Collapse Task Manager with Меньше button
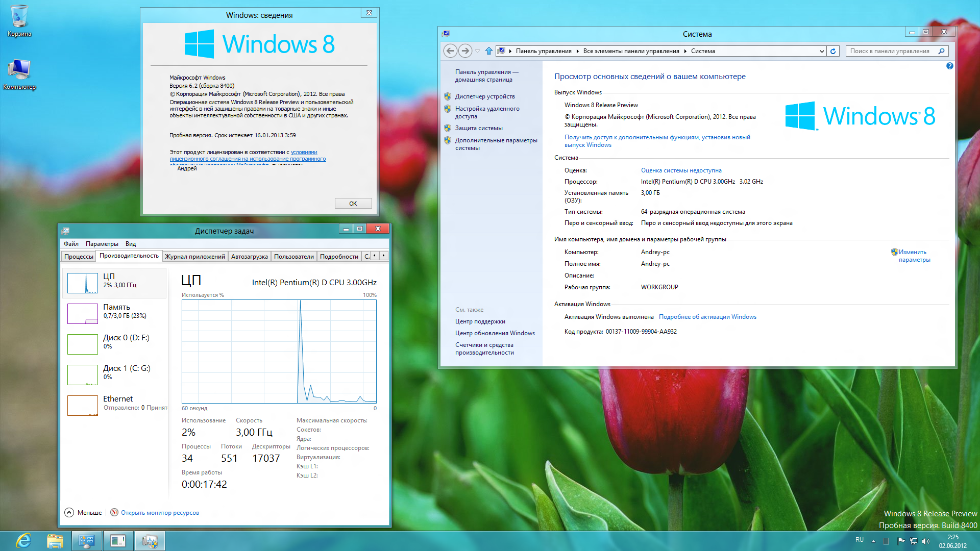The image size is (980, 551). click(83, 513)
